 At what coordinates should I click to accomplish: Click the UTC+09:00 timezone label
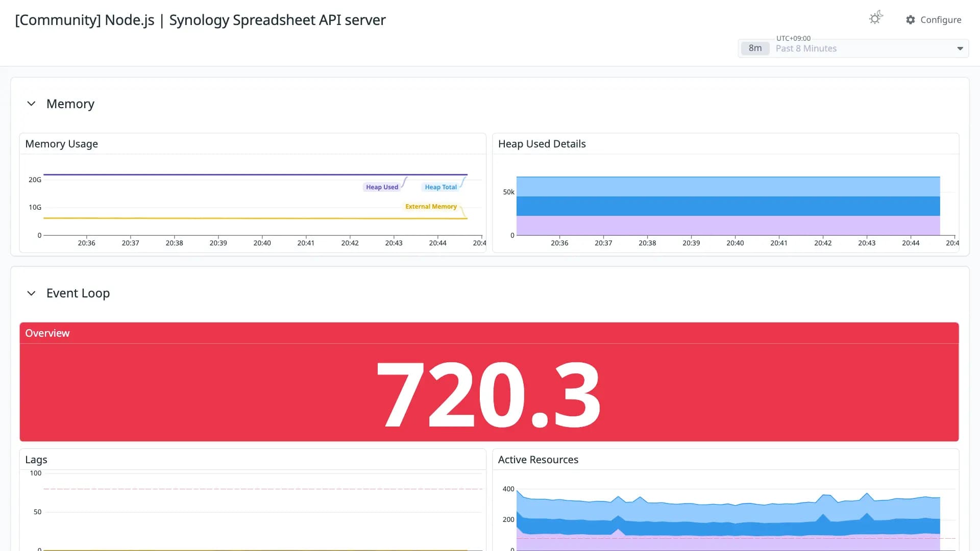(793, 38)
